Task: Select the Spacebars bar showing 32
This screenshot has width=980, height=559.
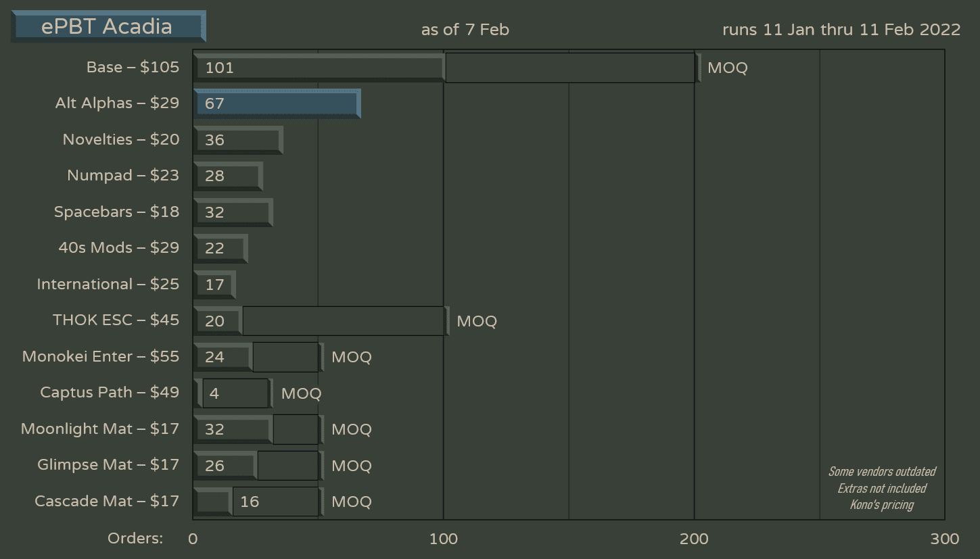Action: pos(233,212)
